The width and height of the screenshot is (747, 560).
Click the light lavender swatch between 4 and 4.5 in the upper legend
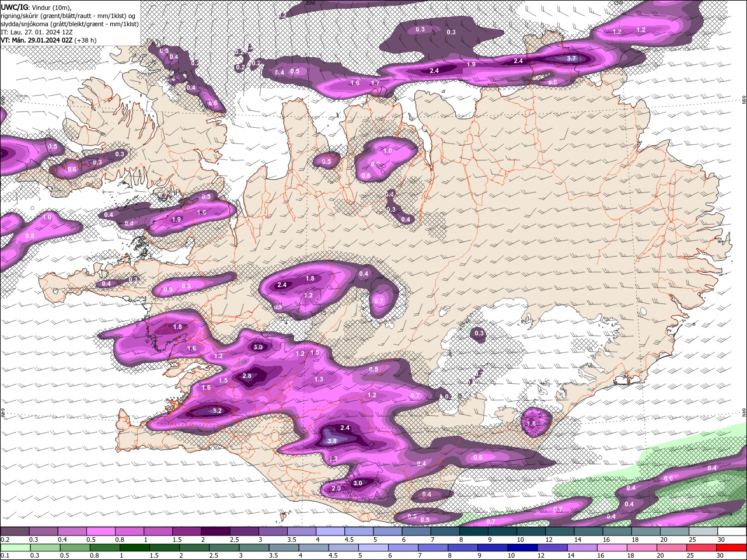tap(330, 531)
